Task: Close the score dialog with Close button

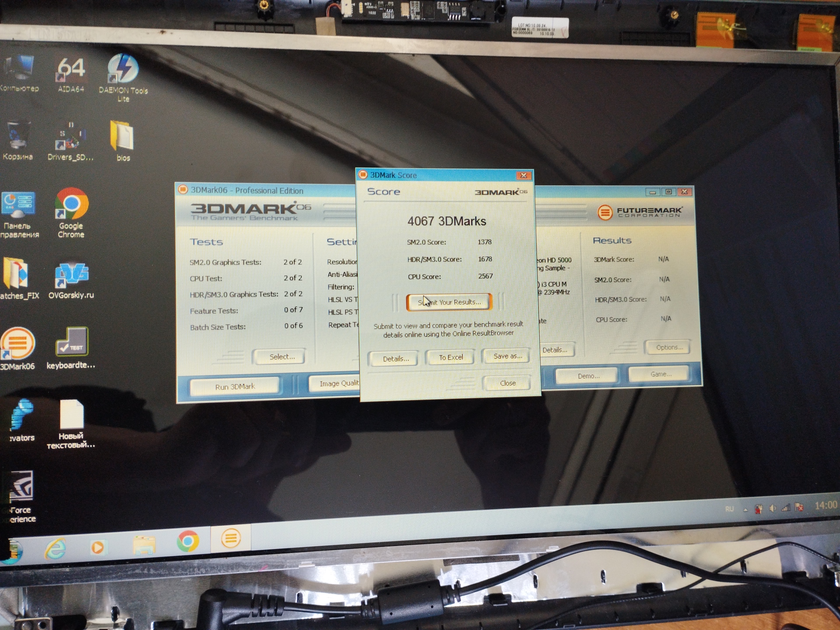Action: pos(507,383)
